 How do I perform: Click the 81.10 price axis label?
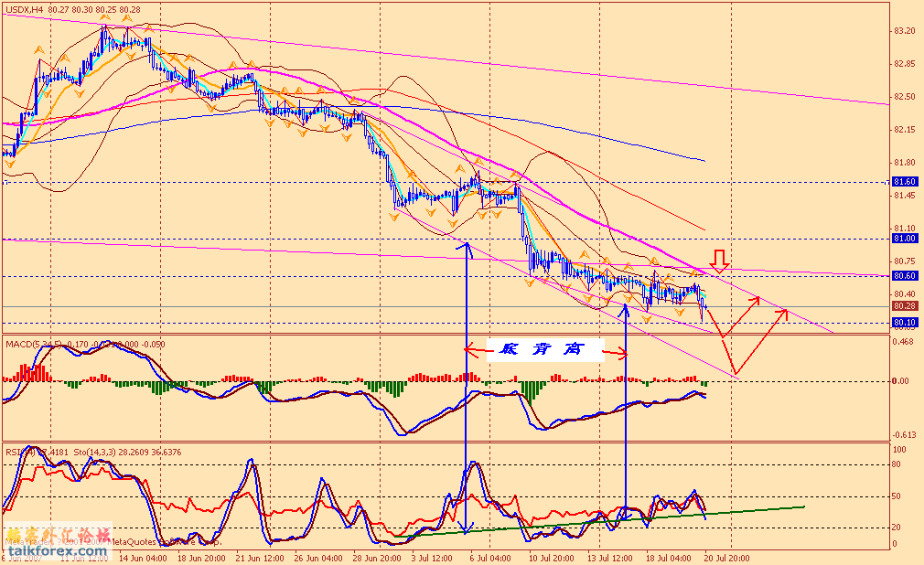click(905, 228)
